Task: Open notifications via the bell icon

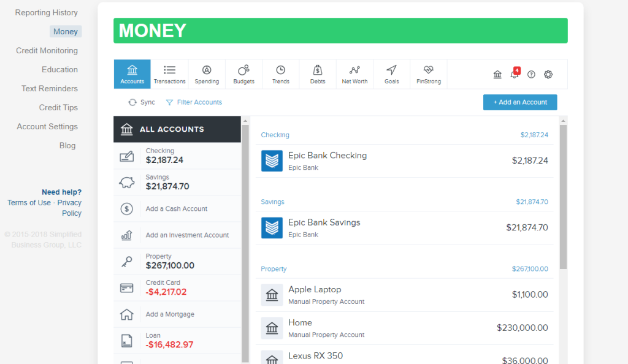Action: [x=515, y=74]
